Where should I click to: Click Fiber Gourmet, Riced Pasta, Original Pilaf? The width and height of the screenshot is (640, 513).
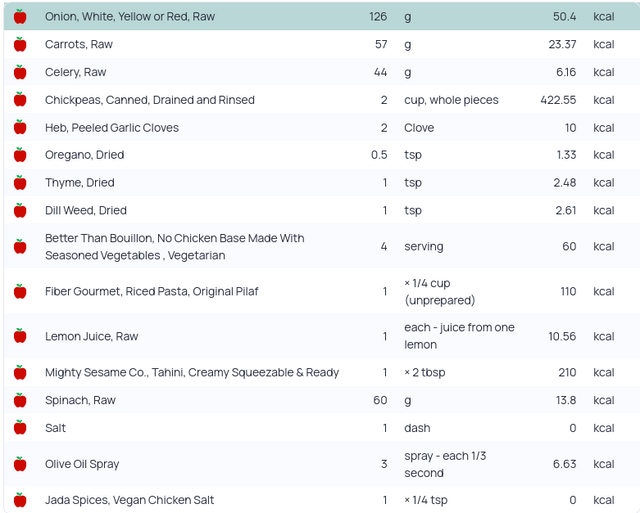coord(152,291)
